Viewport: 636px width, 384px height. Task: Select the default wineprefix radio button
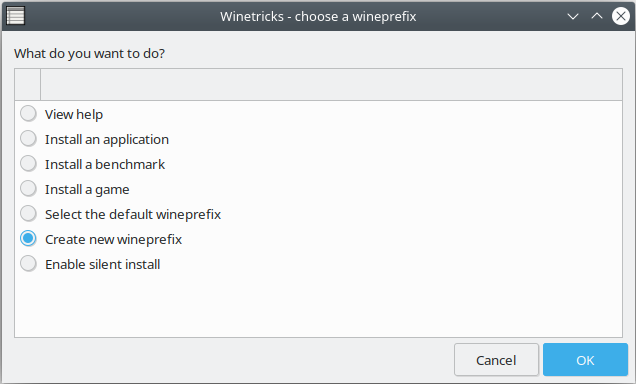click(x=28, y=214)
